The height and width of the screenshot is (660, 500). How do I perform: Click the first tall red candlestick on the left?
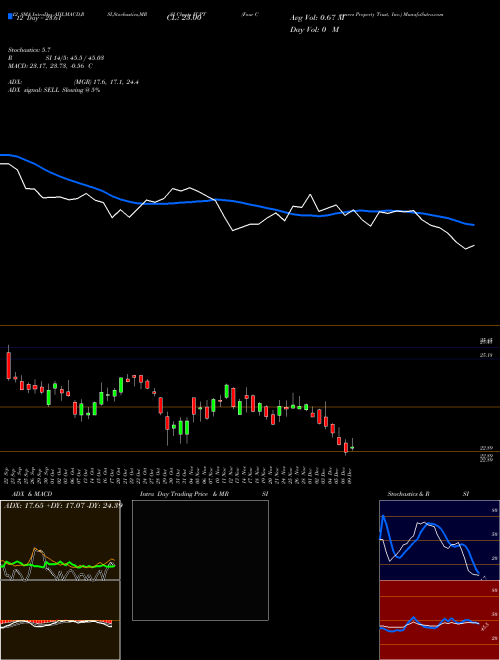8,363
